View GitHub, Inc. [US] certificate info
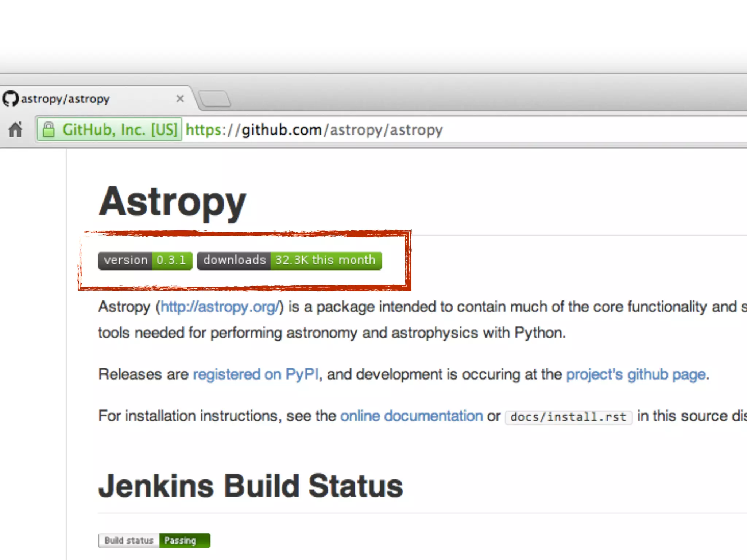Viewport: 747px width, 560px height. pyautogui.click(x=120, y=130)
